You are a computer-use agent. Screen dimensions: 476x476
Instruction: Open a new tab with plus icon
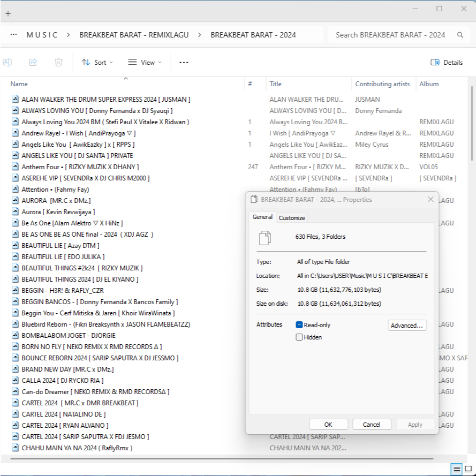8,13
